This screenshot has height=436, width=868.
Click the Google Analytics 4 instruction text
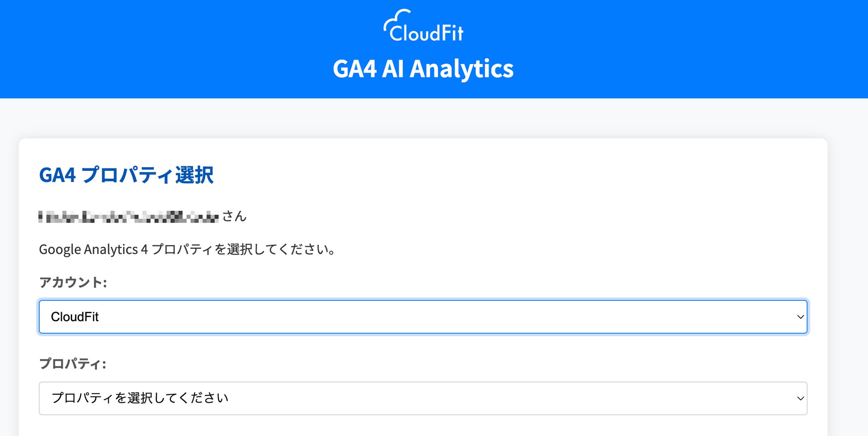[x=187, y=249]
